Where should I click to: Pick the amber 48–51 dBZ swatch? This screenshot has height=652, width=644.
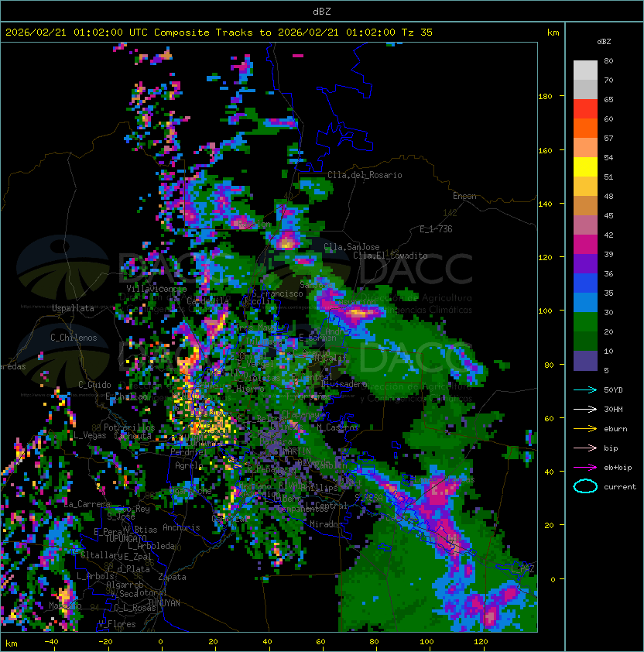[585, 187]
